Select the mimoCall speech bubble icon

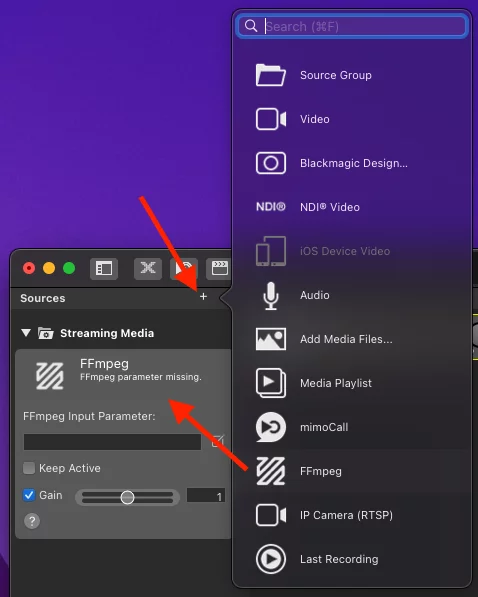tap(271, 427)
